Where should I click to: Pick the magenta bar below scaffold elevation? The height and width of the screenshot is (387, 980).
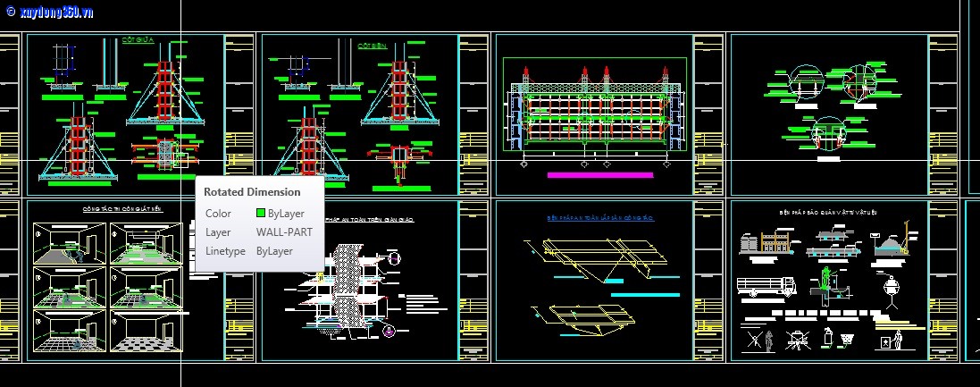[599, 175]
